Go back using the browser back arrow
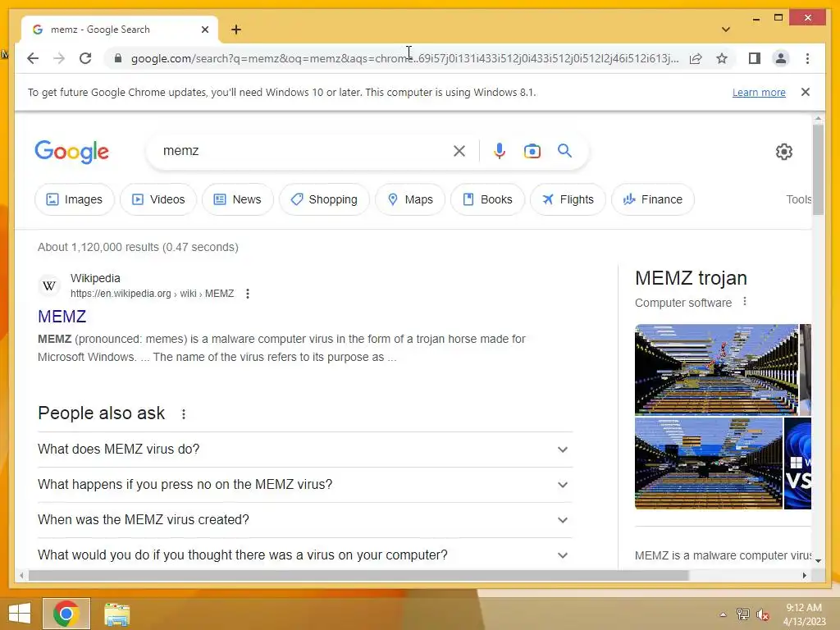 point(33,58)
